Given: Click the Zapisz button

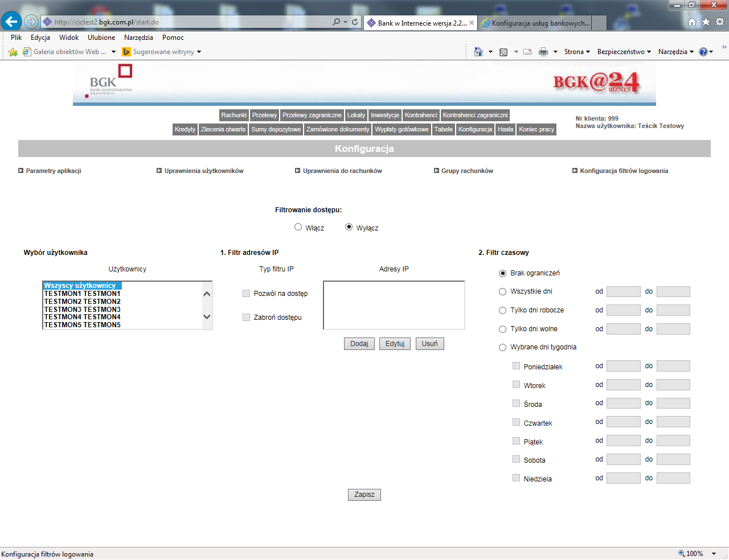Looking at the screenshot, I should (364, 495).
